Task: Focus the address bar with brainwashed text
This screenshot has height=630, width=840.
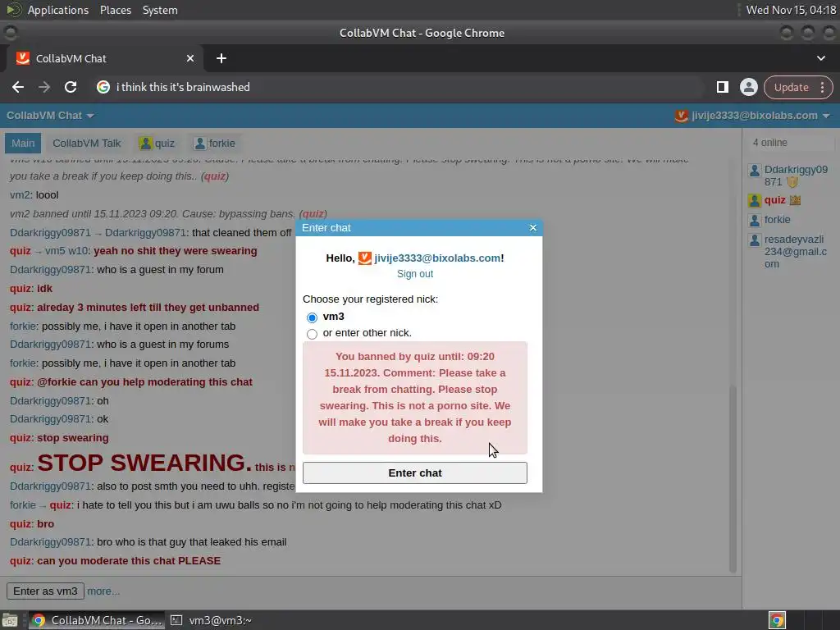Action: point(396,87)
